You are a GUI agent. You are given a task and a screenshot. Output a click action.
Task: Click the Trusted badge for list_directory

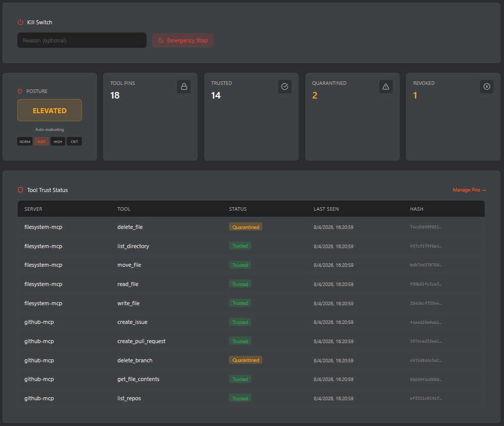[240, 246]
